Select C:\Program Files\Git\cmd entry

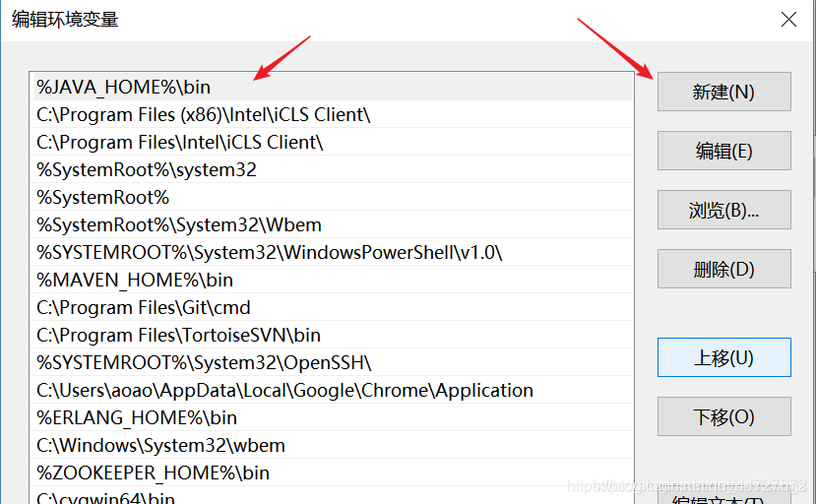point(332,308)
